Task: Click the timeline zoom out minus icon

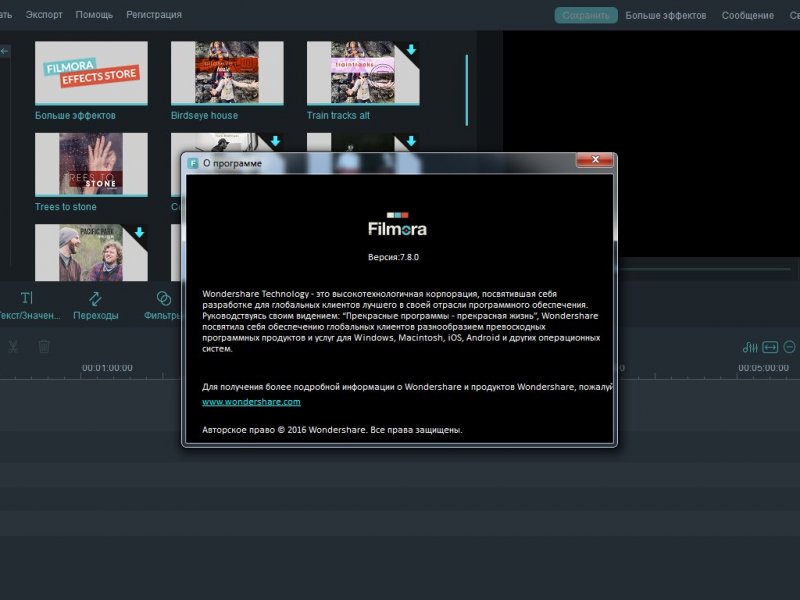Action: [789, 347]
